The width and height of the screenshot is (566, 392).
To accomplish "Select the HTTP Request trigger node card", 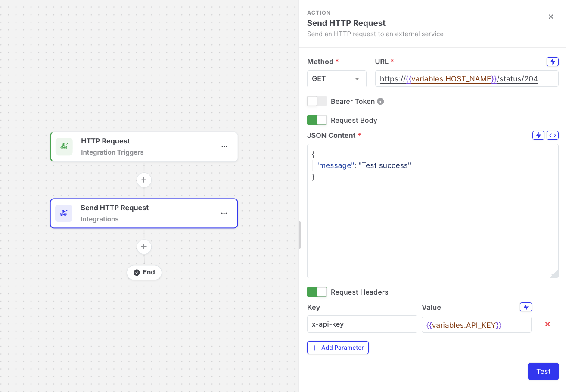I will tap(144, 146).
